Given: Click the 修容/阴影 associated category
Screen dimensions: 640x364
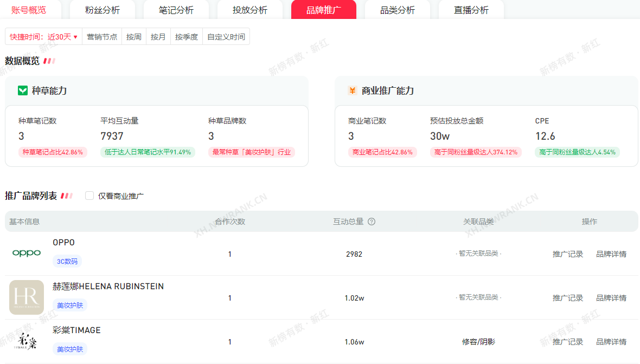Looking at the screenshot, I should click(x=478, y=342).
